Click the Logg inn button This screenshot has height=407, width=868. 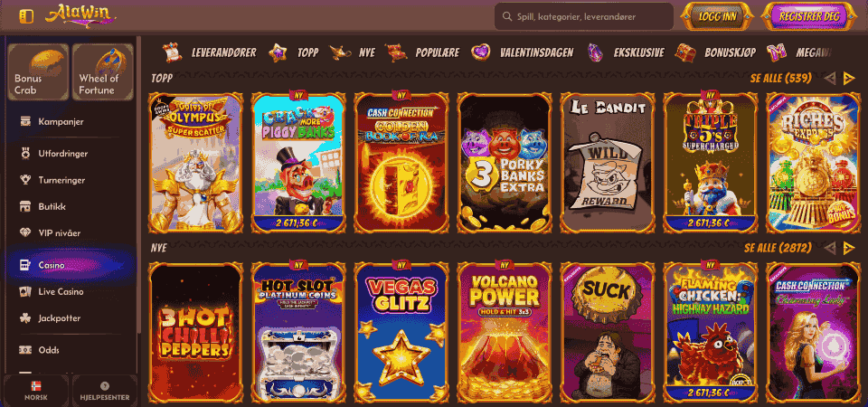pyautogui.click(x=717, y=16)
